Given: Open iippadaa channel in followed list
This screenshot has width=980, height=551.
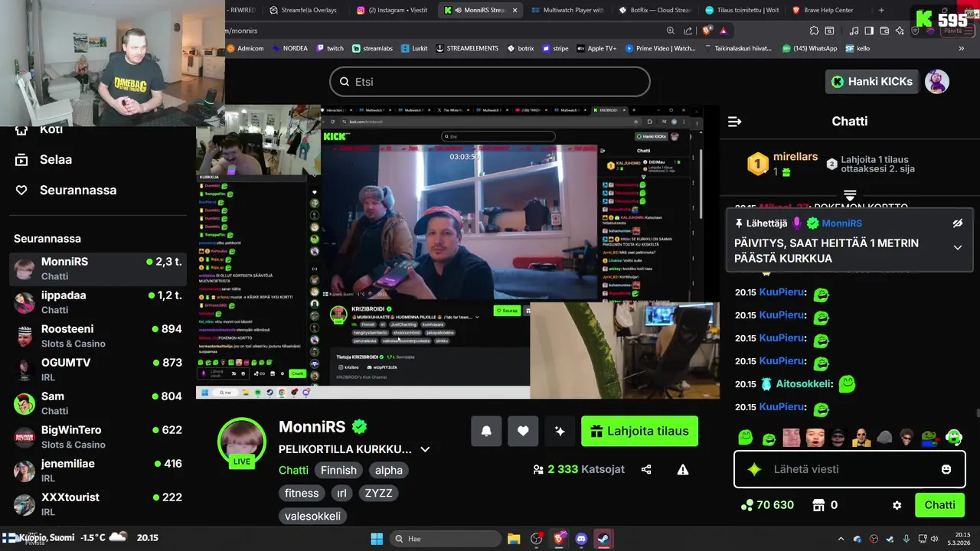Looking at the screenshot, I should 98,302.
